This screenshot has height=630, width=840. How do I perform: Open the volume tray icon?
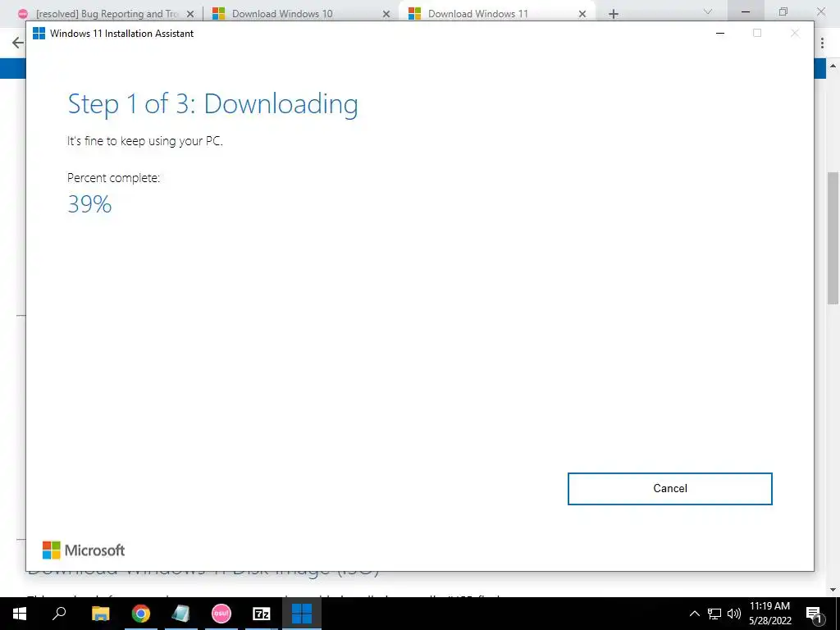pyautogui.click(x=734, y=614)
